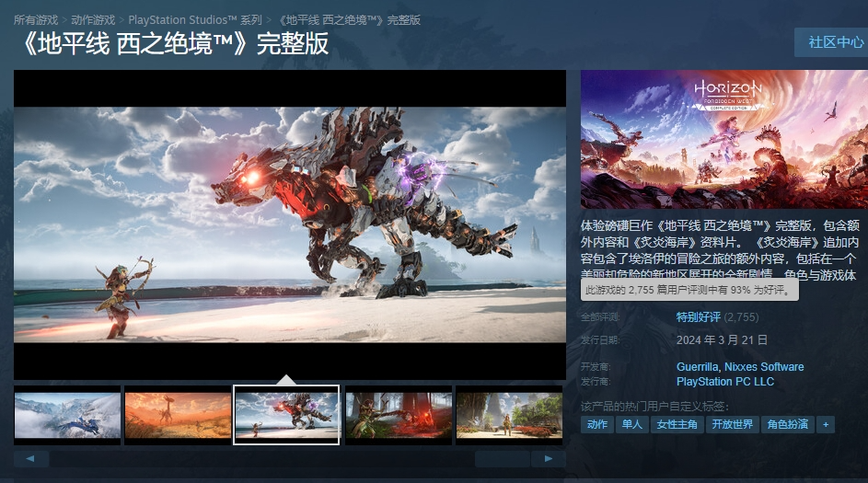Click the game title 《地平线 西之绝境™》完整版 heading
Viewport: 868px width, 483px height.
[x=174, y=44]
